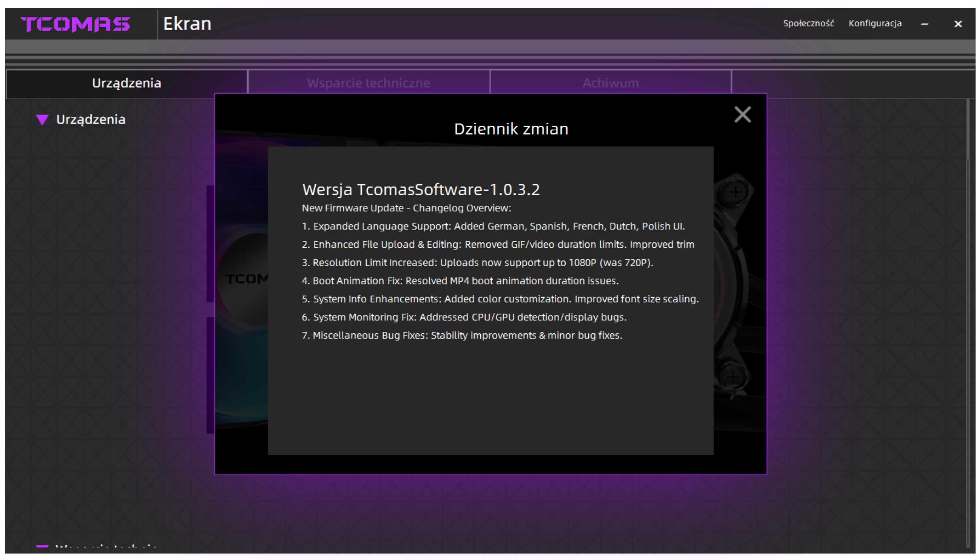
Task: Open the Konfiguracja settings
Action: 875,23
